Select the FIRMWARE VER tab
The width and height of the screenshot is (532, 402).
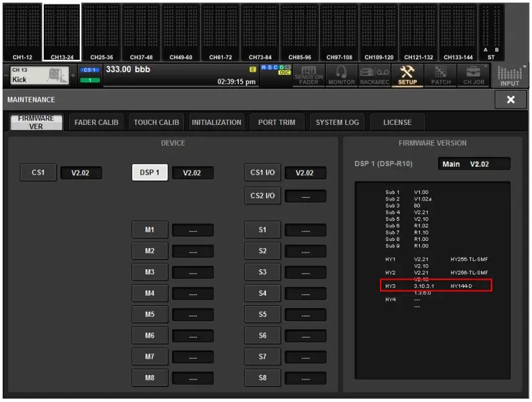point(36,122)
